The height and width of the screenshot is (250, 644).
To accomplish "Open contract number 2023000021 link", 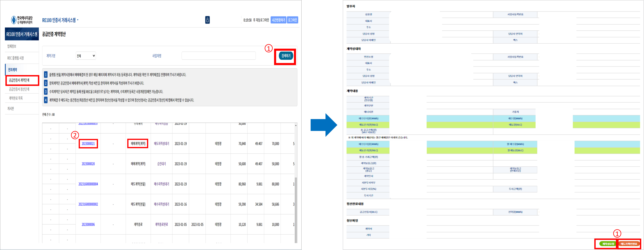I will pyautogui.click(x=88, y=144).
